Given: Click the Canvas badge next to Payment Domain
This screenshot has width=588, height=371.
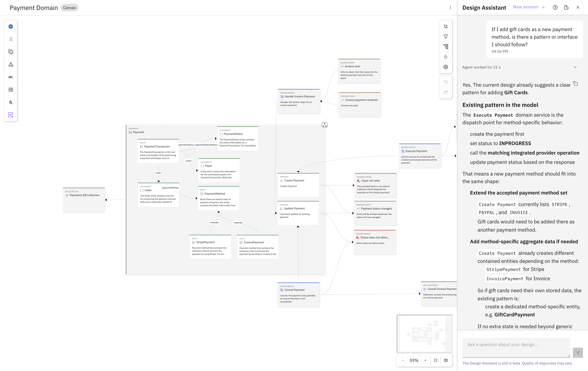Looking at the screenshot, I should 69,8.
